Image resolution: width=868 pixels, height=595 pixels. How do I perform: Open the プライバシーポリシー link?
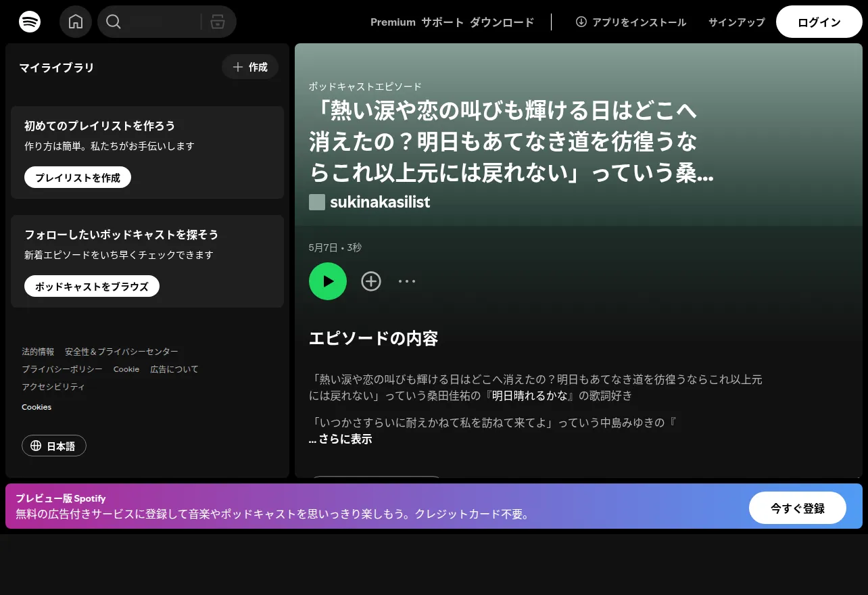click(x=62, y=369)
